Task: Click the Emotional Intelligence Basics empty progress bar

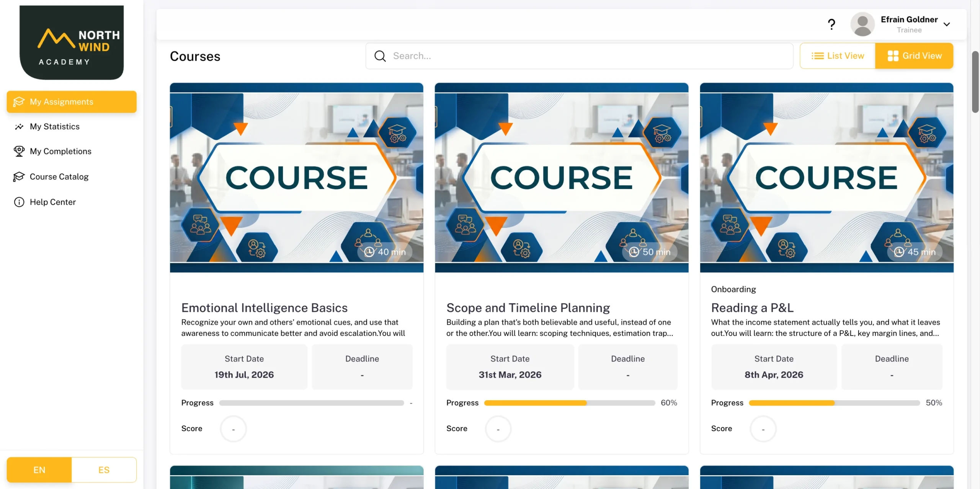Action: (x=311, y=403)
